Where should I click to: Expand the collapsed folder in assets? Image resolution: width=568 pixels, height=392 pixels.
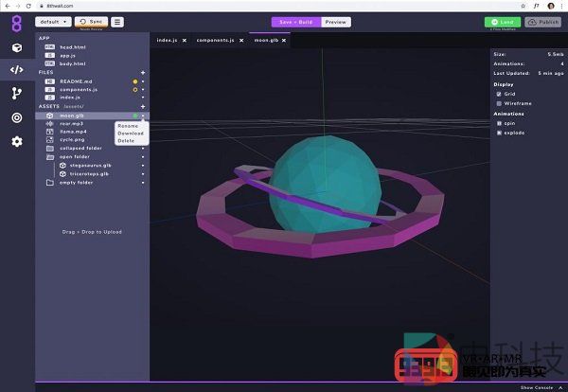pos(80,148)
